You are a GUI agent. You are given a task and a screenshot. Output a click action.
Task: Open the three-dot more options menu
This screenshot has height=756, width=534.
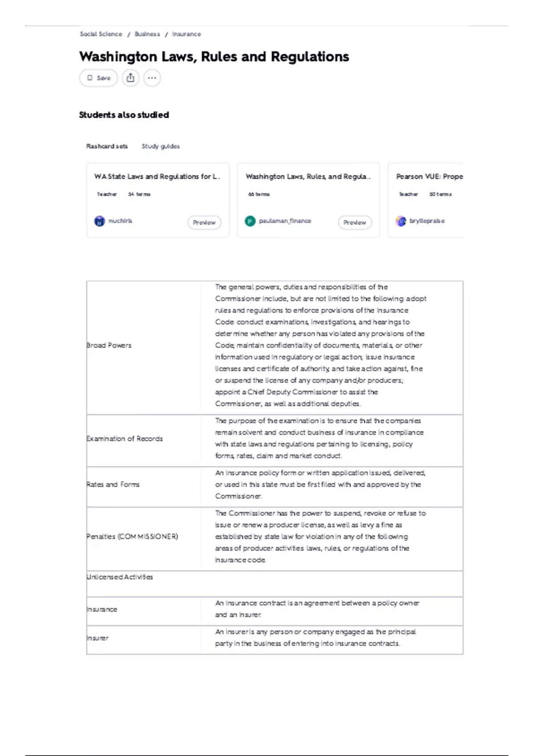(x=151, y=78)
